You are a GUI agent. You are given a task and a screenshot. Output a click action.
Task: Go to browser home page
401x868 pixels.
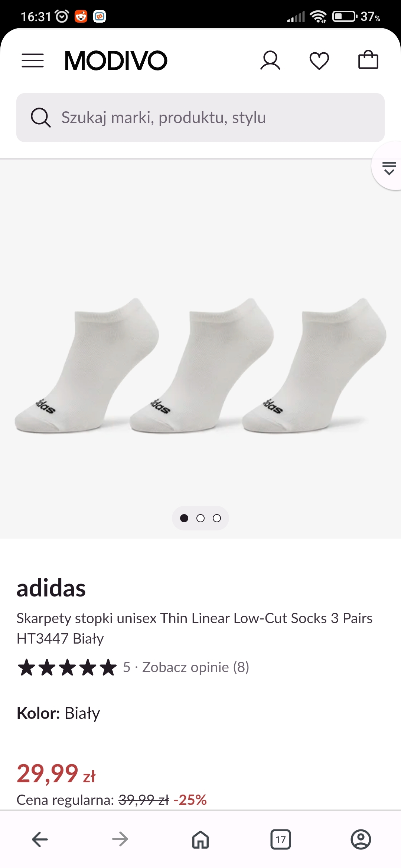tap(200, 839)
